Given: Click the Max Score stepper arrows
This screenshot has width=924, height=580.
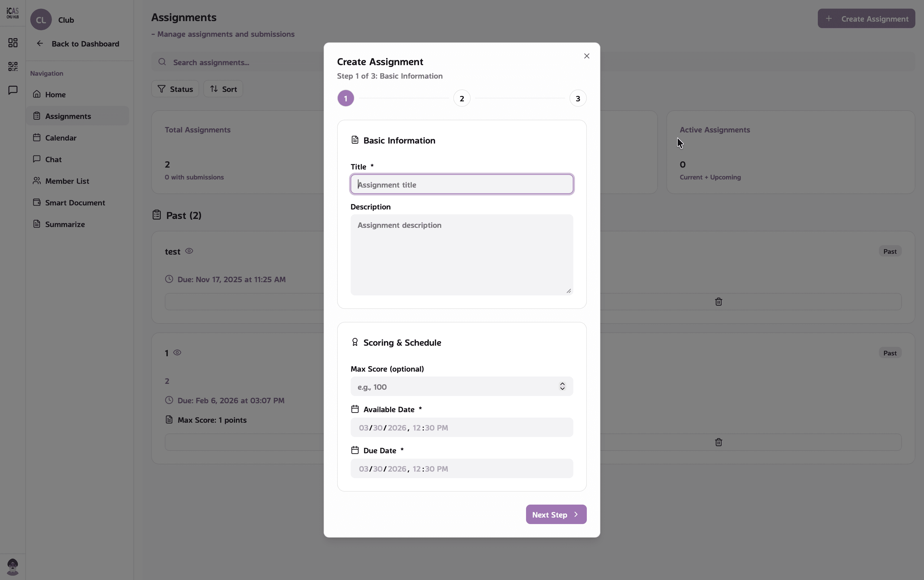Looking at the screenshot, I should coord(563,386).
